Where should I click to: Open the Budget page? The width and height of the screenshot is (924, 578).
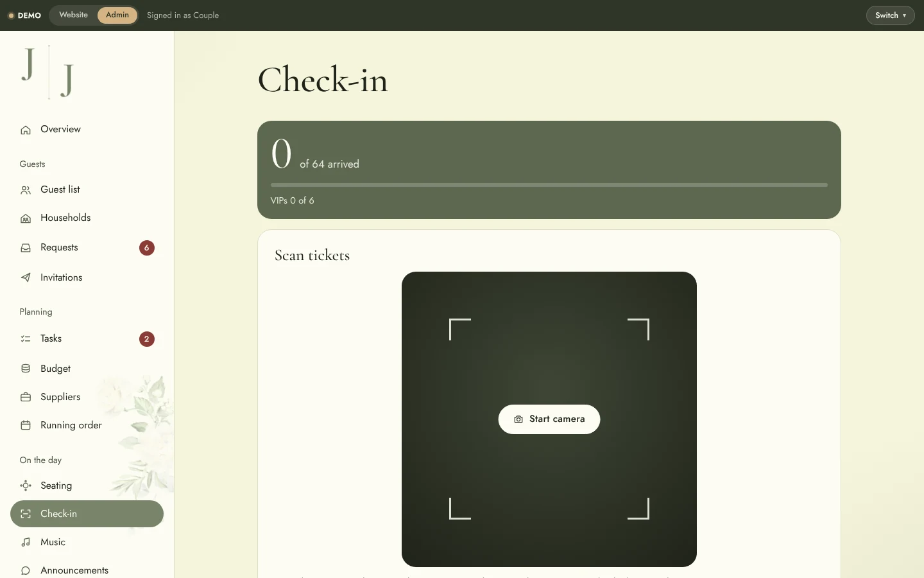(87, 369)
